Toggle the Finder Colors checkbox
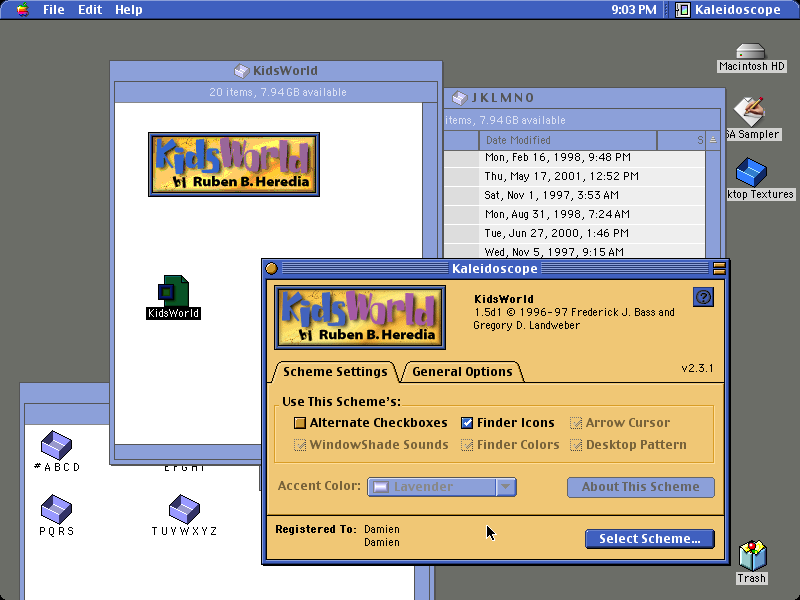The image size is (800, 600). 467,445
